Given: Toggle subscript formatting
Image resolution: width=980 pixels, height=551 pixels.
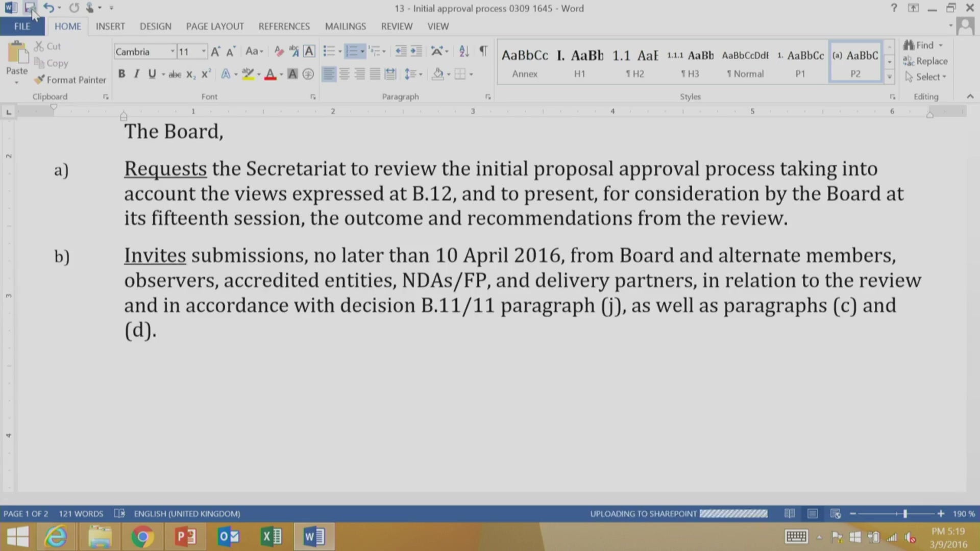Looking at the screenshot, I should pos(190,74).
